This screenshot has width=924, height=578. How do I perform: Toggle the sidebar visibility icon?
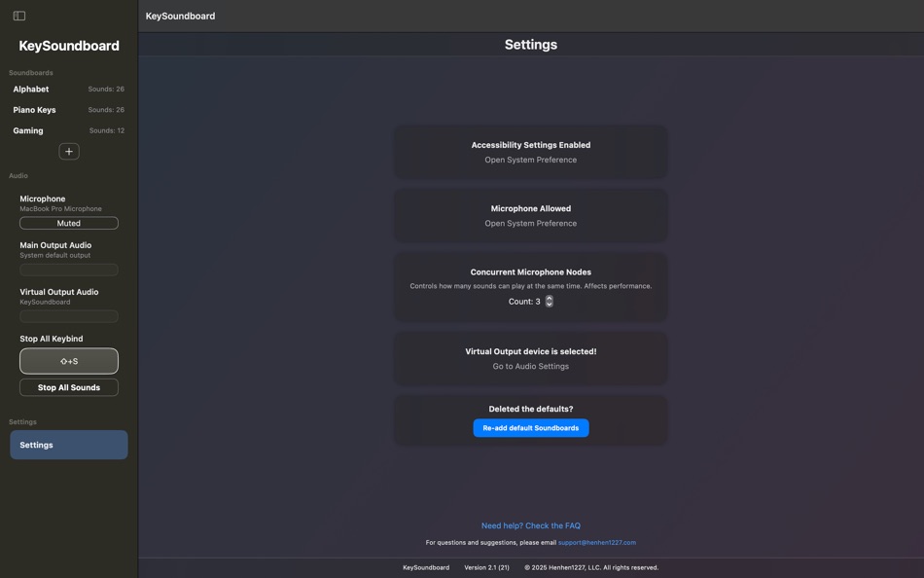click(x=18, y=16)
